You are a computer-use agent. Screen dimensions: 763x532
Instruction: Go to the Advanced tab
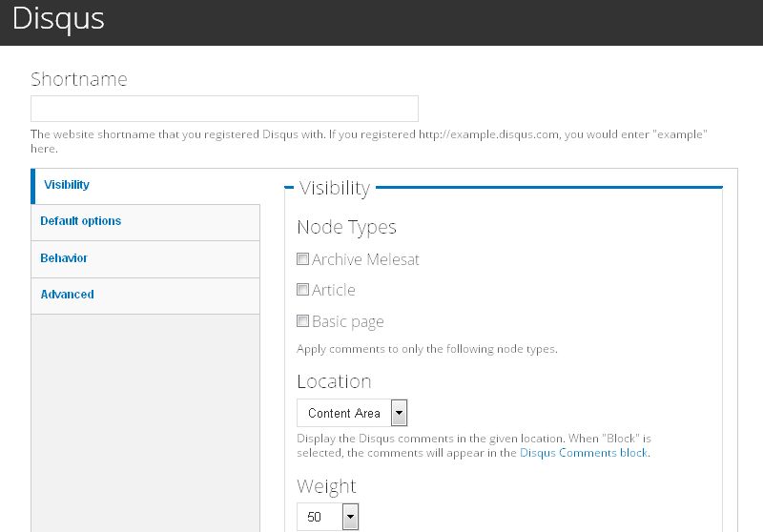pos(67,295)
